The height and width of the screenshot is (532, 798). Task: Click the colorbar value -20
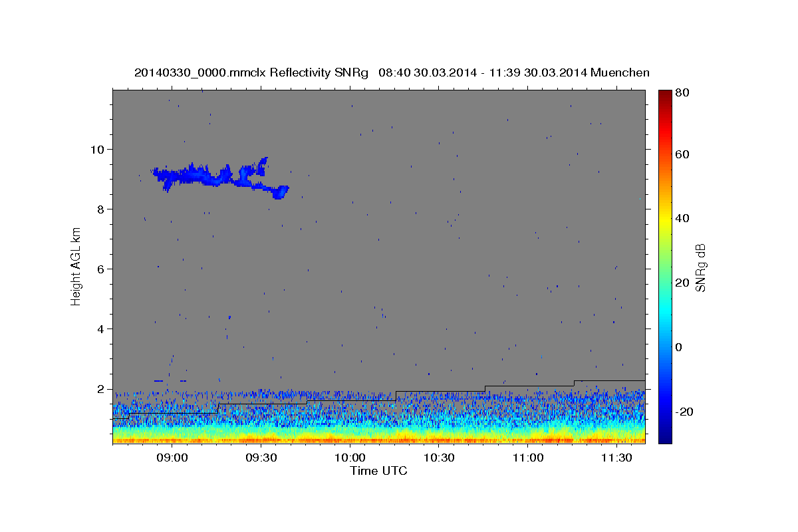[x=685, y=412]
